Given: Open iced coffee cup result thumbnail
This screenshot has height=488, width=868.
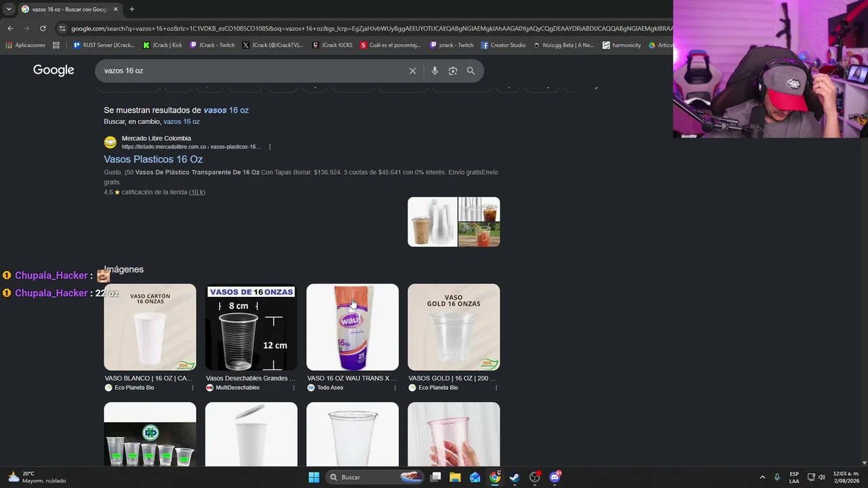Looking at the screenshot, I should [x=433, y=222].
